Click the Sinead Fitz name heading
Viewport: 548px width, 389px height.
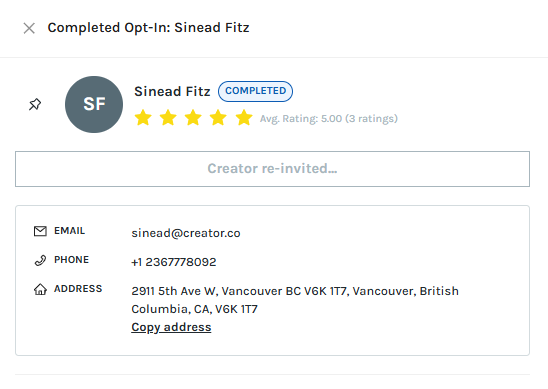point(172,92)
